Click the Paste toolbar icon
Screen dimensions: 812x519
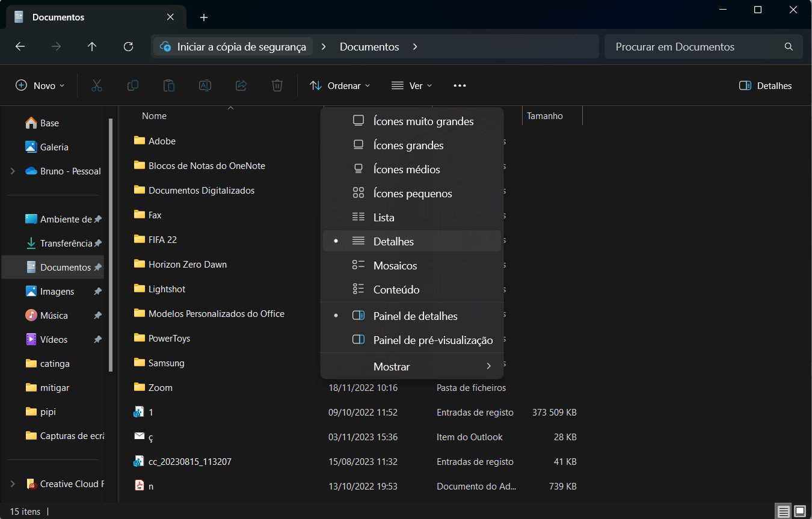[169, 85]
